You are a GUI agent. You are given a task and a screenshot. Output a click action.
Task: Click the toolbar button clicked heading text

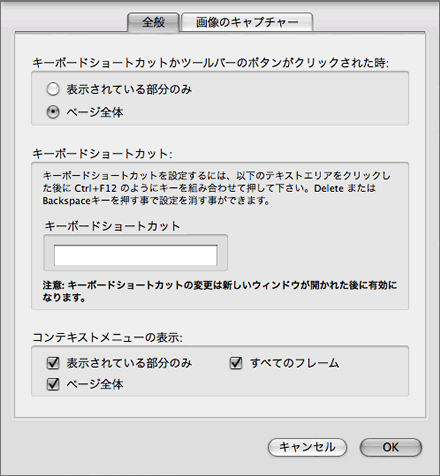click(x=211, y=63)
